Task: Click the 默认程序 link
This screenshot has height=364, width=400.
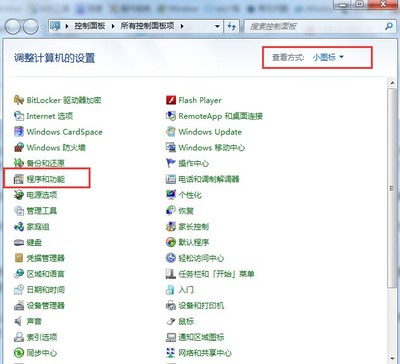Action: (194, 242)
